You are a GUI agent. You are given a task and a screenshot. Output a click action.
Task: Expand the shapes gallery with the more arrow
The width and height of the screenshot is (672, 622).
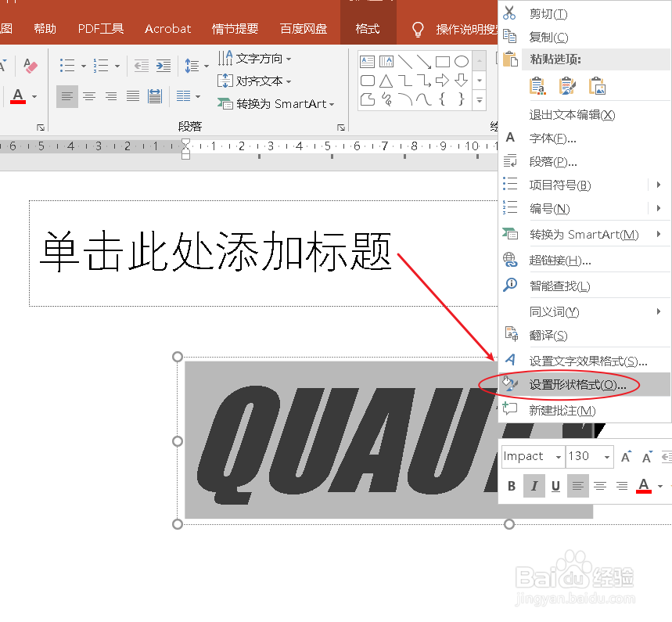pyautogui.click(x=480, y=100)
